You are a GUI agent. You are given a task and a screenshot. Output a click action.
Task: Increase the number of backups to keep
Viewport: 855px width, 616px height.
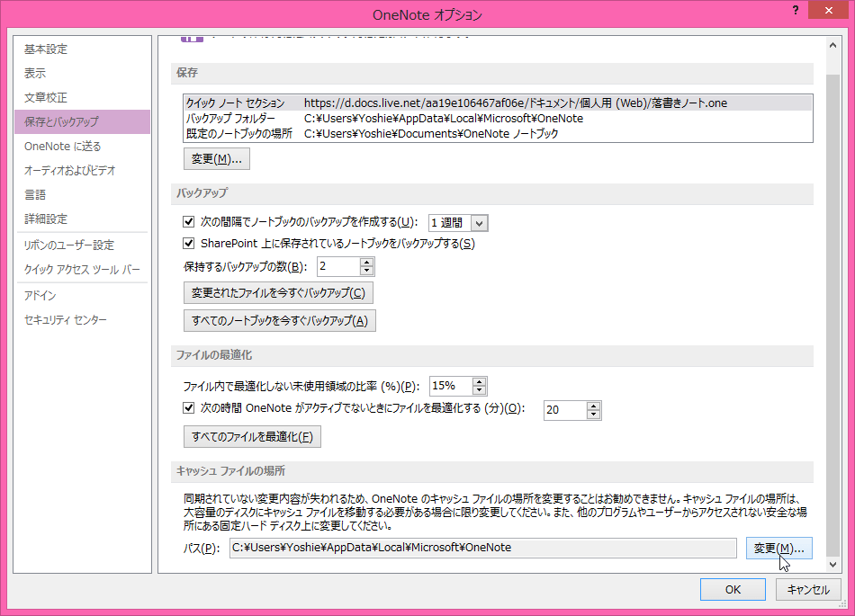[367, 263]
